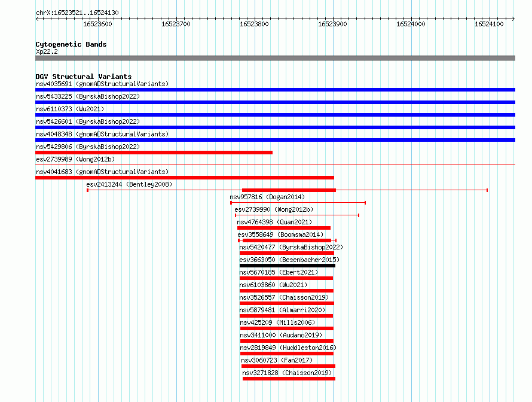Select the nsv5433225 (ByrskaBishop2022) label
The width and height of the screenshot is (532, 402).
(x=88, y=96)
